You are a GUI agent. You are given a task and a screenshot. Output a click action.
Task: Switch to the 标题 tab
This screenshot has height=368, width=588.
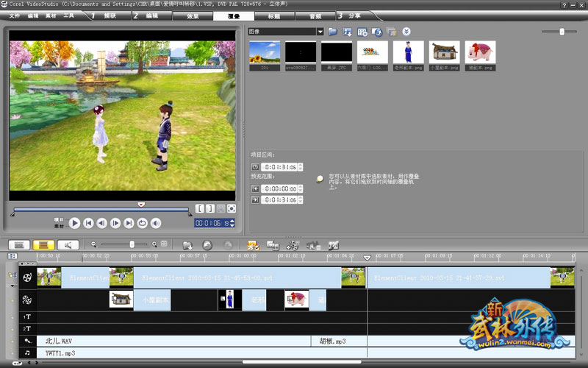pos(274,16)
